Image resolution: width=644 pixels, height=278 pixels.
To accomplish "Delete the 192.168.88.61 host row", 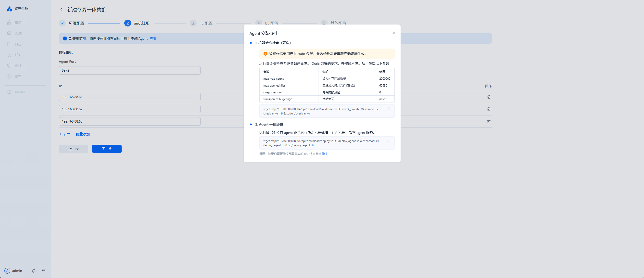I will point(489,97).
